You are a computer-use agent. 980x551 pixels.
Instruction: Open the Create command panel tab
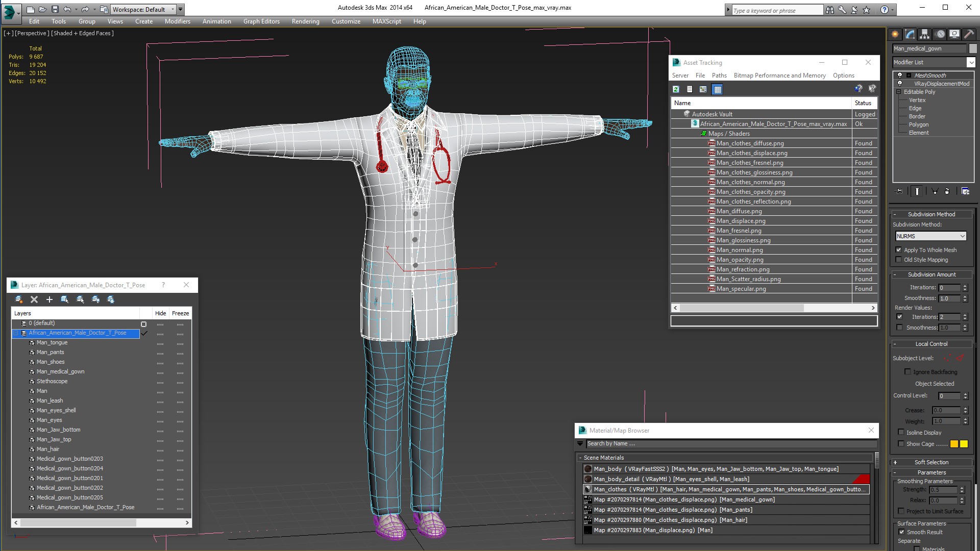click(895, 34)
